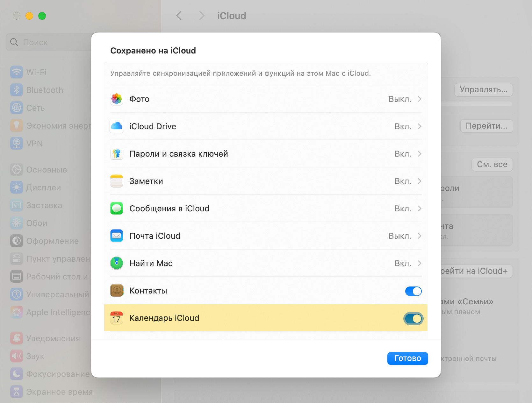Click the Оформление icon in the sidebar
This screenshot has width=532, height=403.
click(x=17, y=241)
